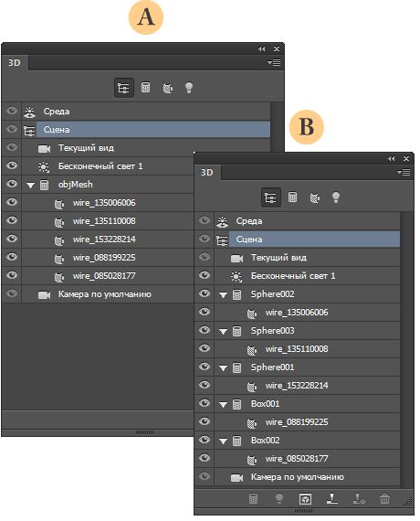Select Камера по умолчанию in panel A
The height and width of the screenshot is (521, 420).
[108, 294]
